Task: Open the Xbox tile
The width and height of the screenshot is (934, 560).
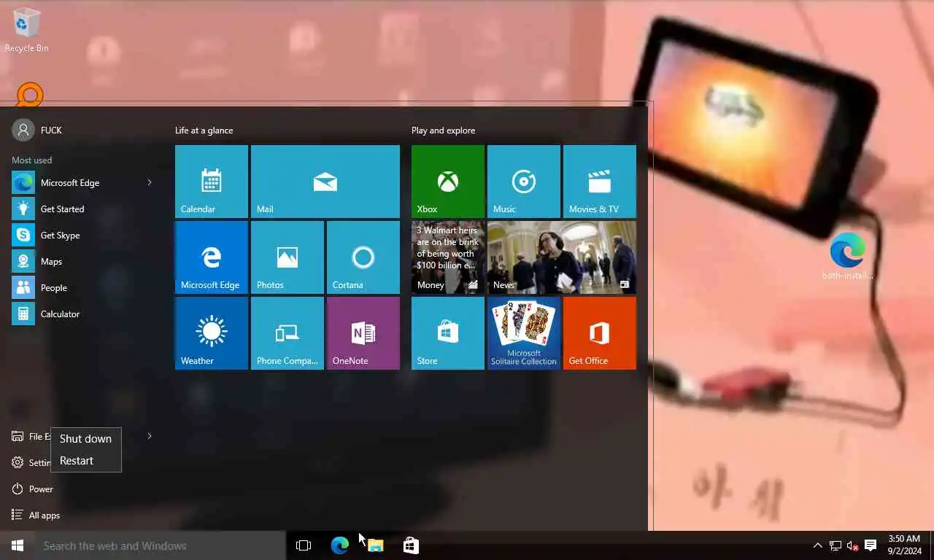Action: (448, 182)
